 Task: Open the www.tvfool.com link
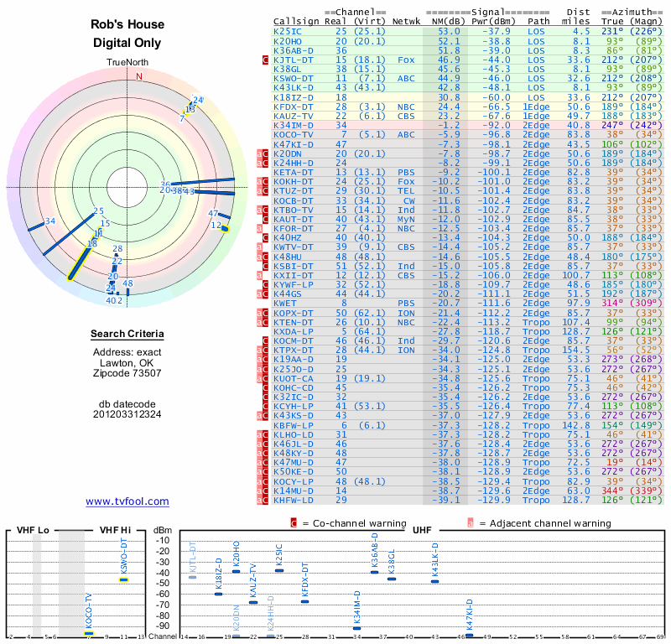[x=127, y=501]
